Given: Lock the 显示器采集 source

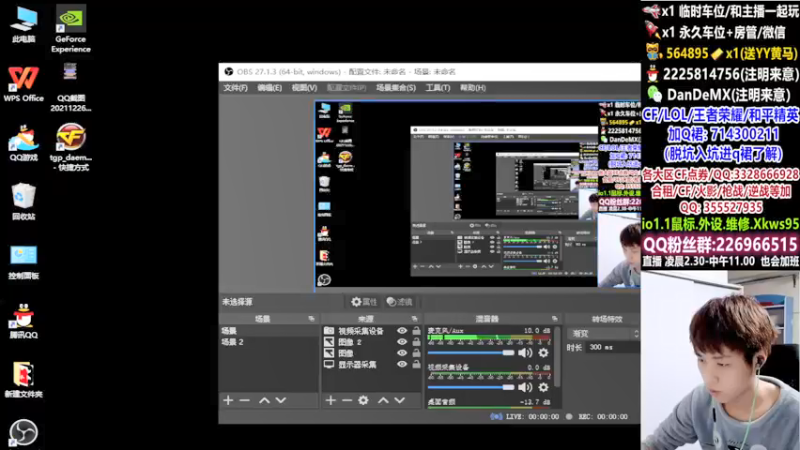Looking at the screenshot, I should [416, 364].
